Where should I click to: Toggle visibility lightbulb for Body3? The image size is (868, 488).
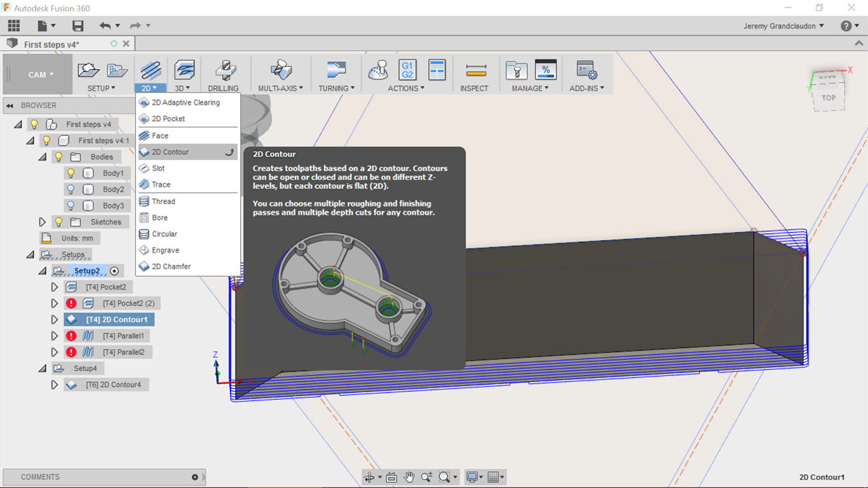(71, 206)
